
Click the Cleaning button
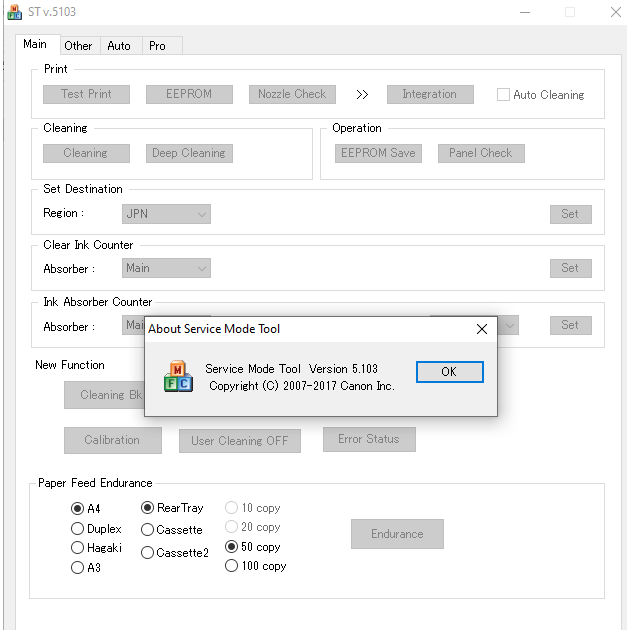(x=86, y=153)
